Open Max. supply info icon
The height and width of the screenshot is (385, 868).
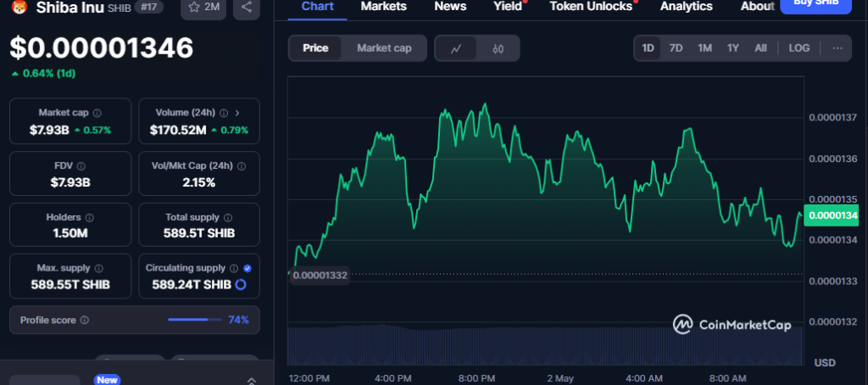coord(99,268)
